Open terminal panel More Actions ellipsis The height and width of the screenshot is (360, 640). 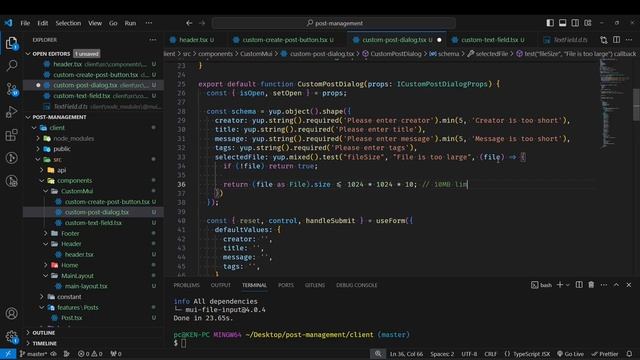point(604,284)
